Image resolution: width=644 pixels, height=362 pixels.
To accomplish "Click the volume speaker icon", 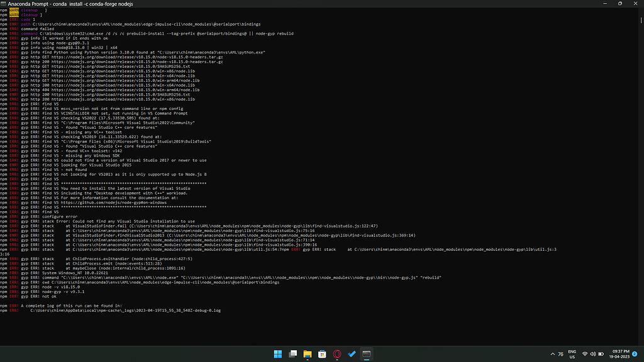I will click(x=593, y=354).
